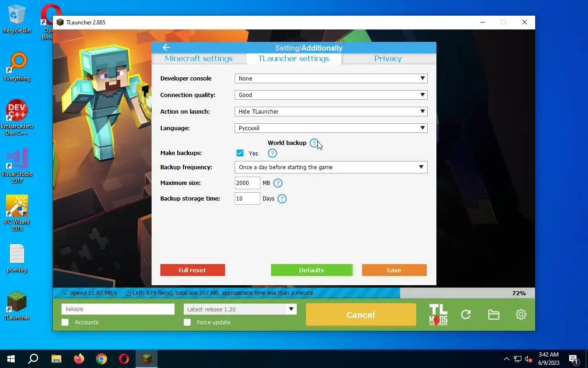Viewport: 588px width, 368px height.
Task: Click the help icon next to Make backups Yes
Action: [x=272, y=154]
